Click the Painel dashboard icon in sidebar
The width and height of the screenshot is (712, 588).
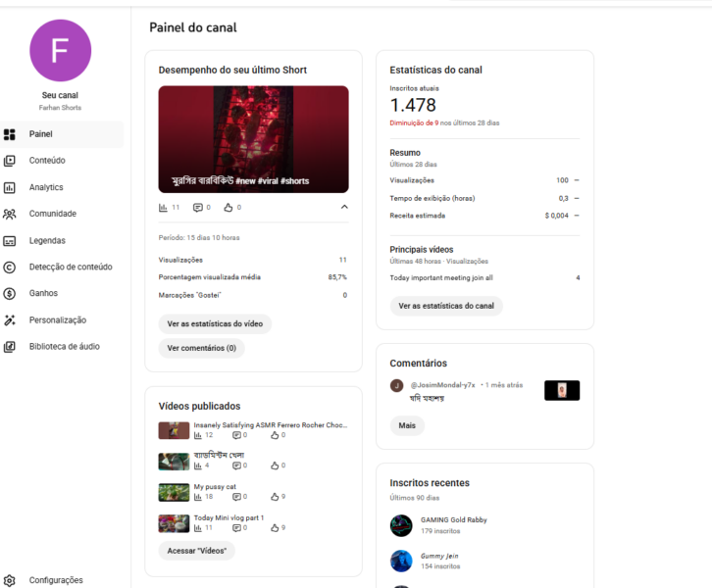tap(10, 134)
